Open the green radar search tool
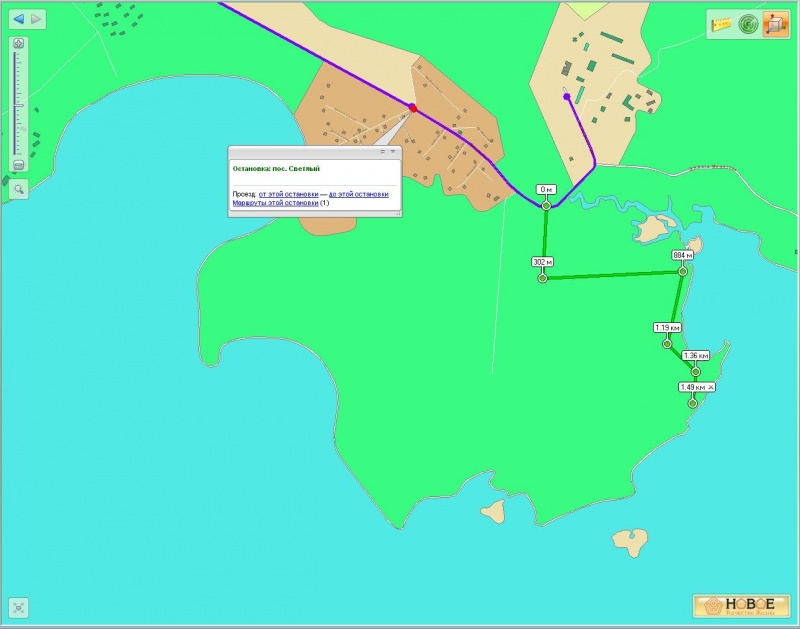The width and height of the screenshot is (800, 629). tap(748, 24)
